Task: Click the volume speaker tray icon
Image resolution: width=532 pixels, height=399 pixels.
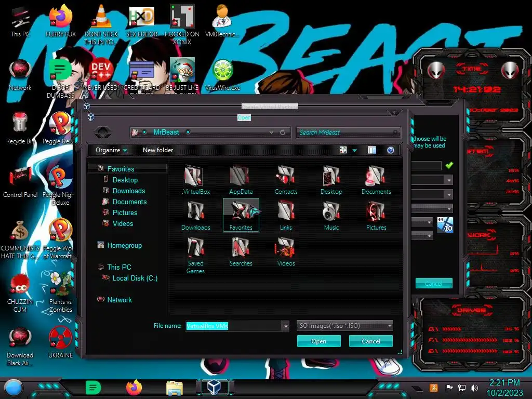Action: click(474, 388)
